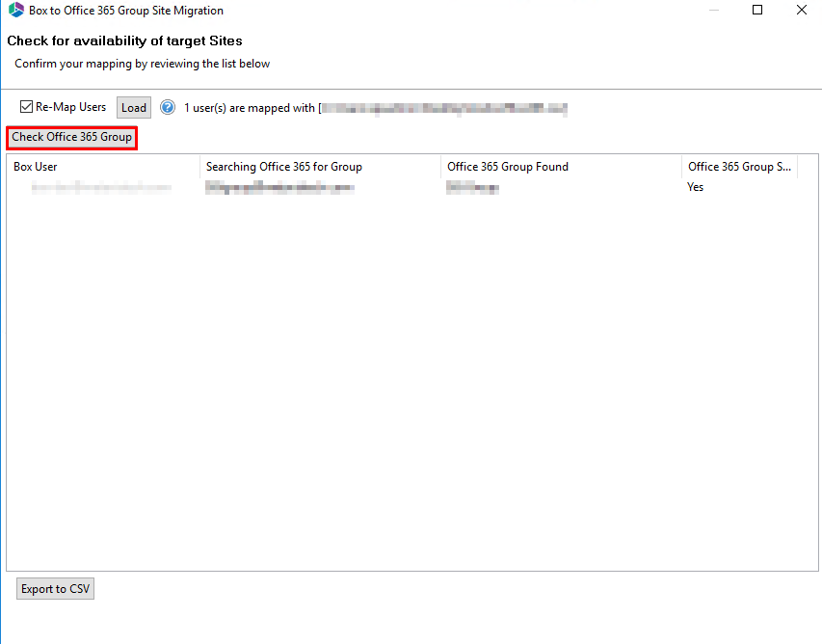Image resolution: width=822 pixels, height=644 pixels.
Task: Minimize the migration window
Action: click(x=713, y=10)
